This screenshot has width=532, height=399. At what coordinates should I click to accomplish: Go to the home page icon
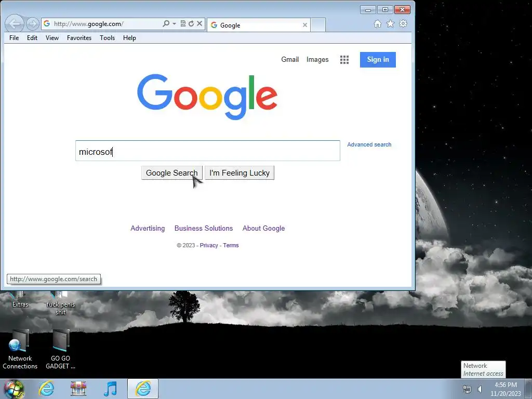[378, 24]
